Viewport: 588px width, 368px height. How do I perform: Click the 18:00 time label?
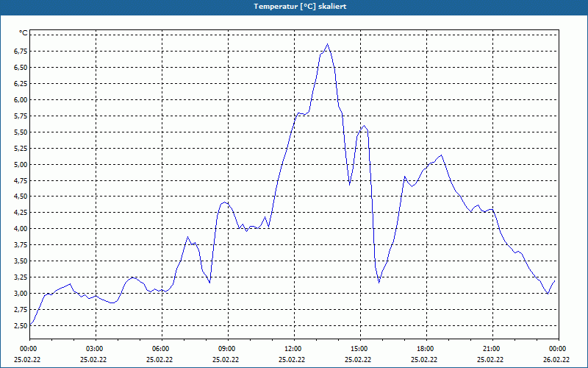tap(426, 349)
